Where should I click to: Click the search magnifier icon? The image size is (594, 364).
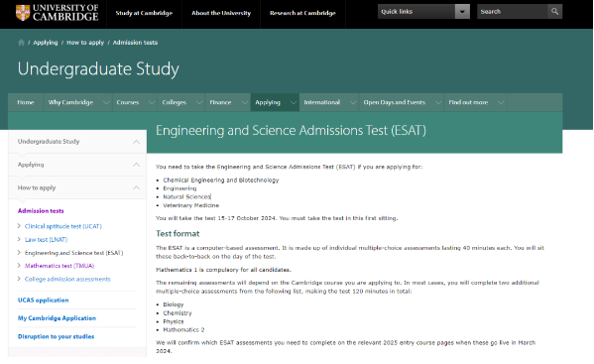[554, 11]
